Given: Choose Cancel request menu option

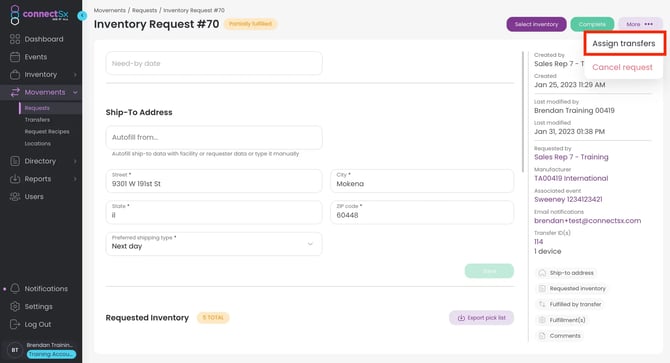Looking at the screenshot, I should 622,67.
